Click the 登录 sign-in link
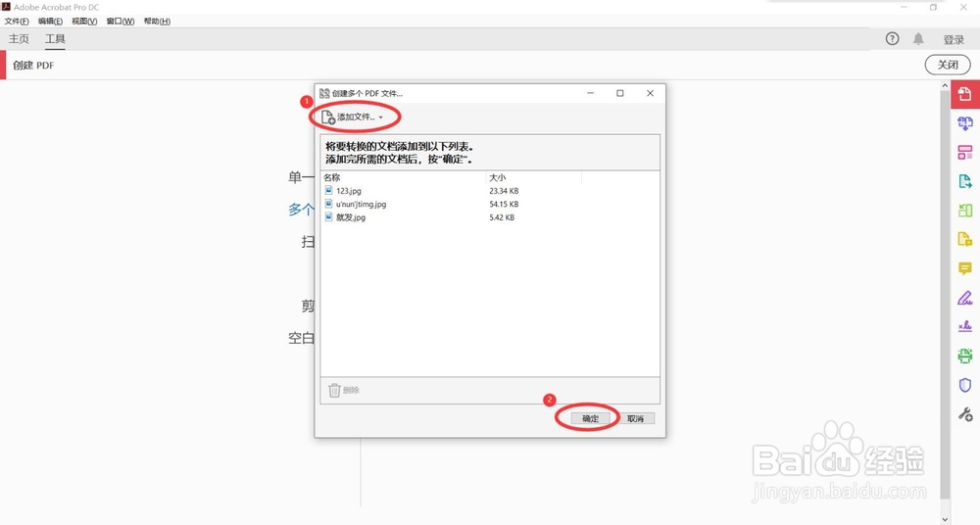 tap(954, 39)
